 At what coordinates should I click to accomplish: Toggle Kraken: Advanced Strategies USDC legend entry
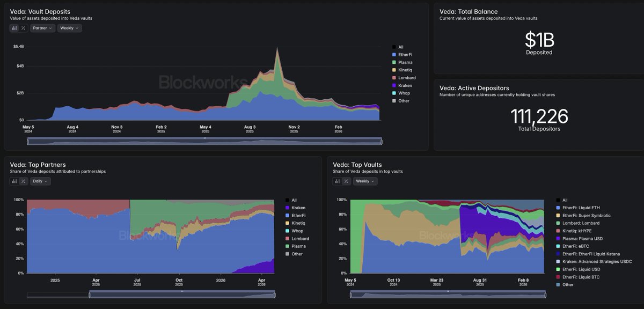tap(594, 261)
